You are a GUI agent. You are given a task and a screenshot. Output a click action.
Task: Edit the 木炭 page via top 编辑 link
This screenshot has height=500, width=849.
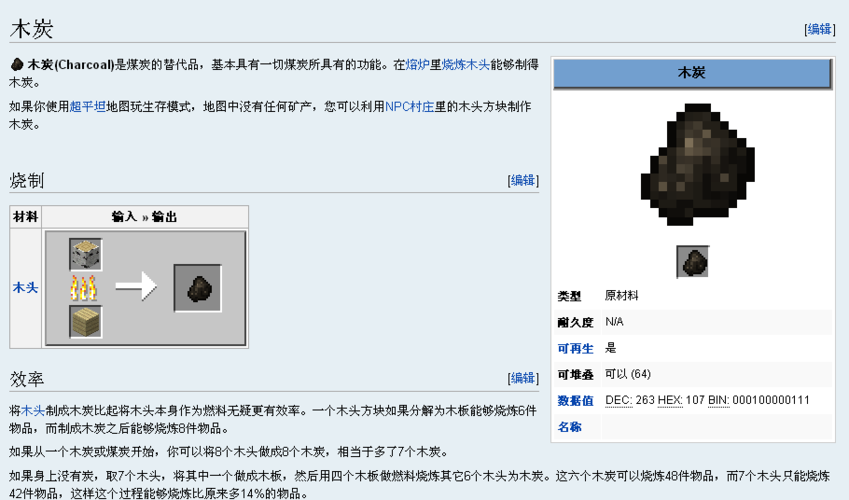click(819, 29)
